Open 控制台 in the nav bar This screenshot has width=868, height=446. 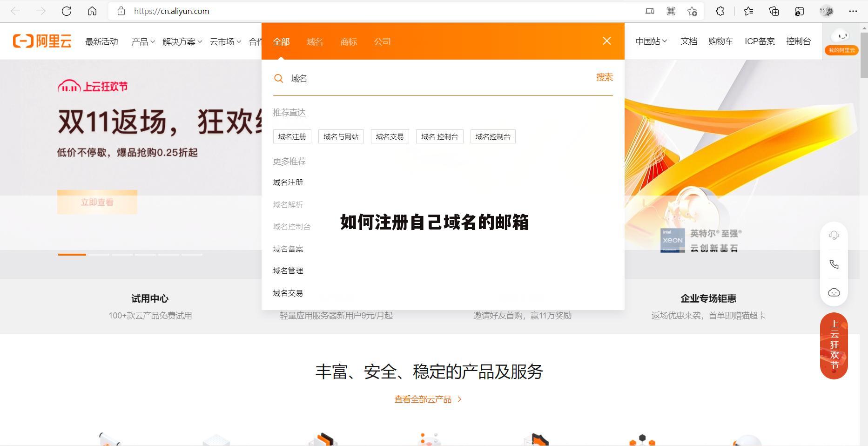798,41
